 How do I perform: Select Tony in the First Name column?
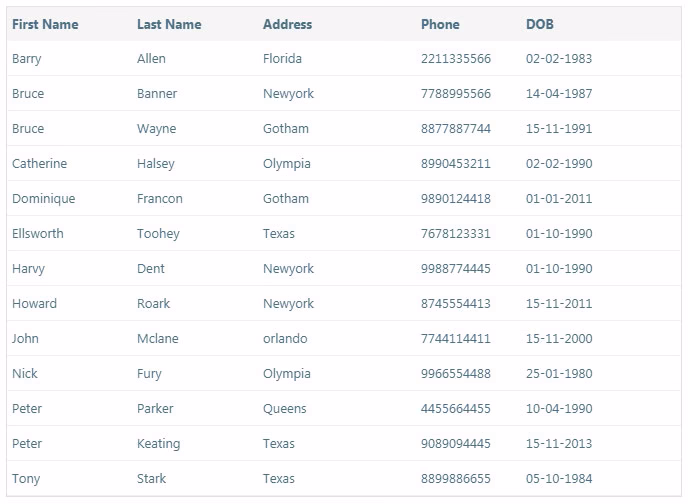click(x=26, y=479)
